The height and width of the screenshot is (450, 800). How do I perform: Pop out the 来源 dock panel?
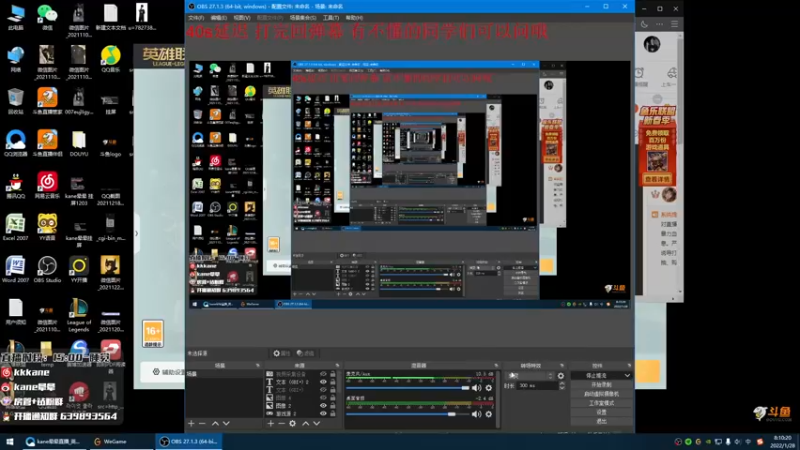337,365
